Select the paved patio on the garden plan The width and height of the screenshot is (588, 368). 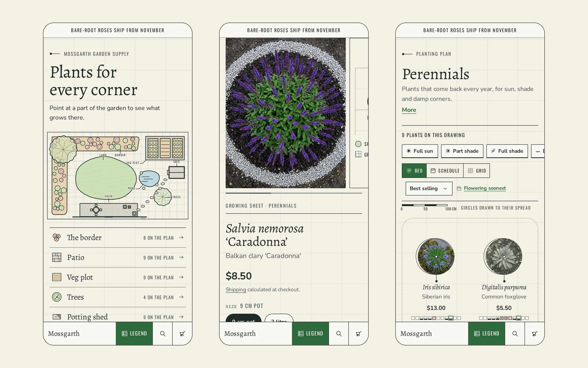pyautogui.click(x=109, y=210)
